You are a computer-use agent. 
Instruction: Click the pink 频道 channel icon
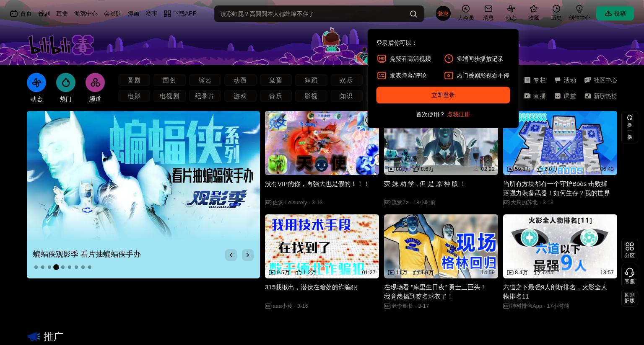[x=95, y=82]
